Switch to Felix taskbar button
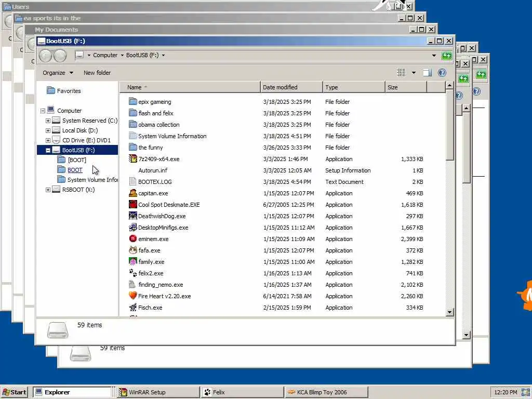532x399 pixels. [x=242, y=392]
